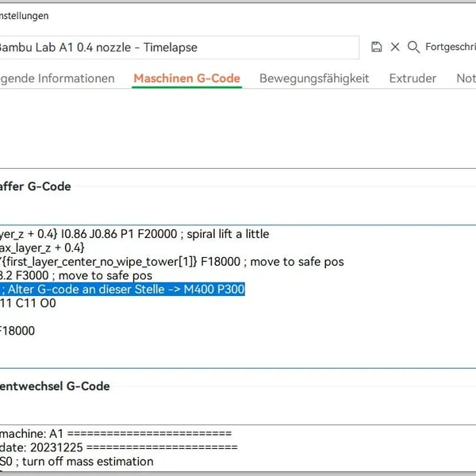This screenshot has width=476, height=476.
Task: Click the save preset floppy disk icon
Action: (377, 48)
